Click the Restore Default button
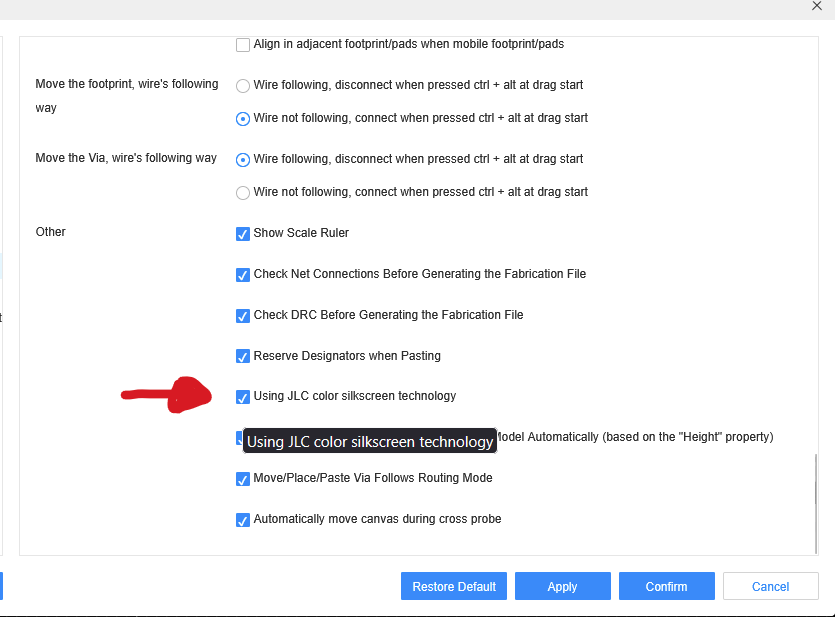 [454, 587]
